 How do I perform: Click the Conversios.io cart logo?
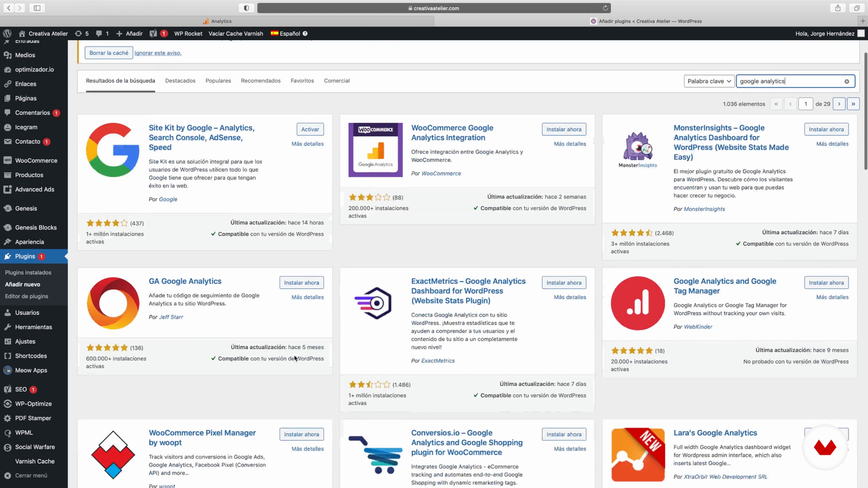pos(375,455)
